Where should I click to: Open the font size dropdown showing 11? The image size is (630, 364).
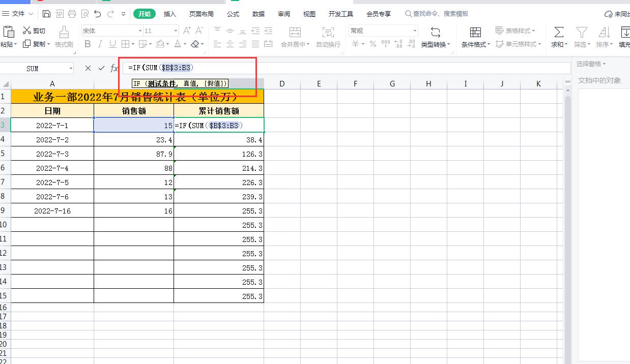[x=176, y=31]
